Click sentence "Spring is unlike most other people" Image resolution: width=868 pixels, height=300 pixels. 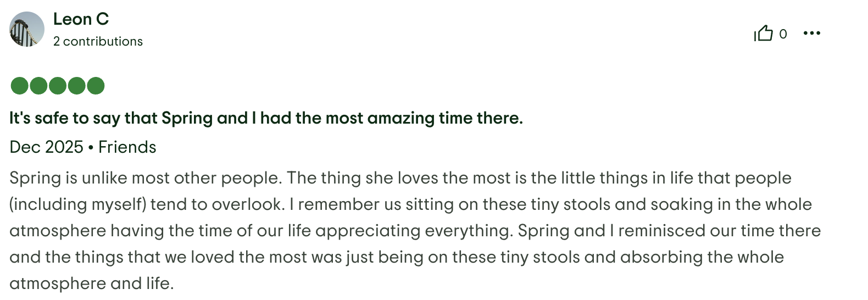(145, 178)
